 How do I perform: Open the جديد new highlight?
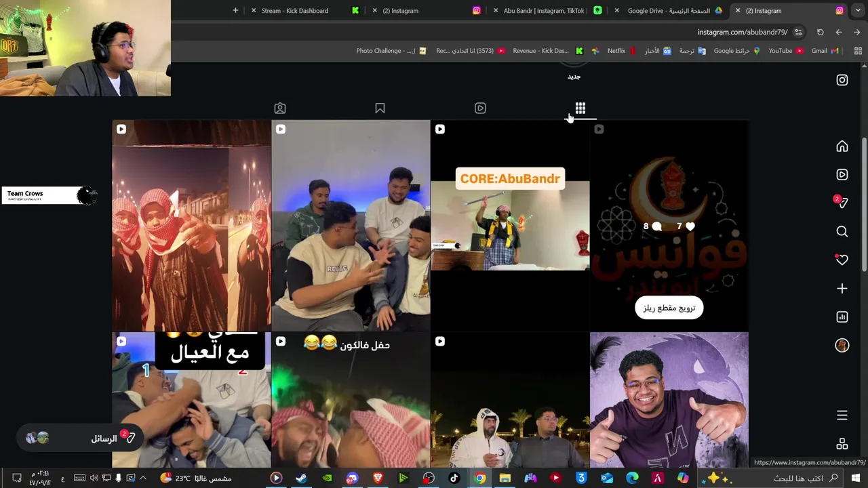(x=574, y=77)
